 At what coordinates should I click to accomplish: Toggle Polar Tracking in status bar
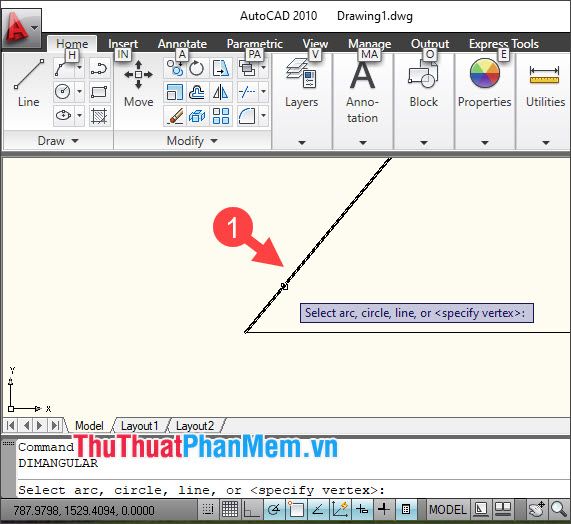[x=274, y=509]
